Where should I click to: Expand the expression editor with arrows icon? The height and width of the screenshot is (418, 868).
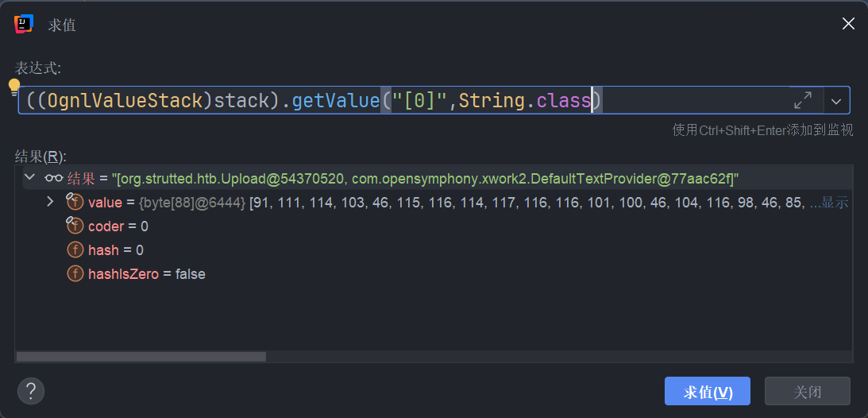pyautogui.click(x=803, y=101)
